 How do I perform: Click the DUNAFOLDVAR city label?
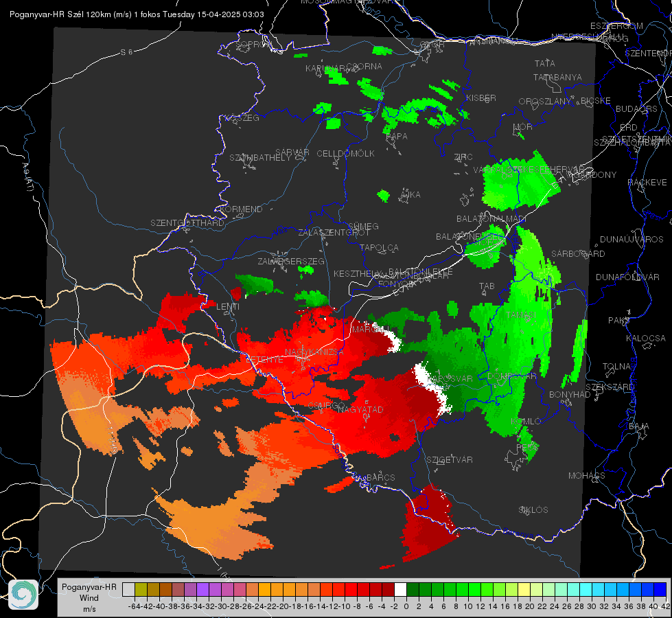(627, 277)
